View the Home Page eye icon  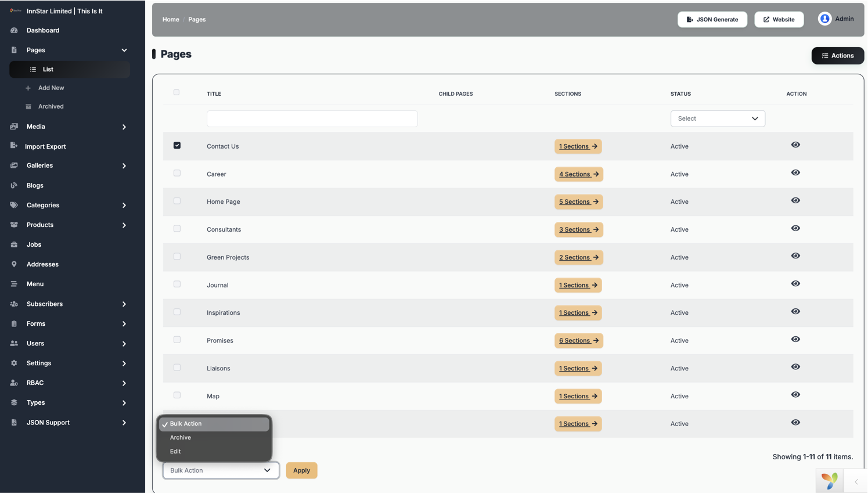(795, 200)
